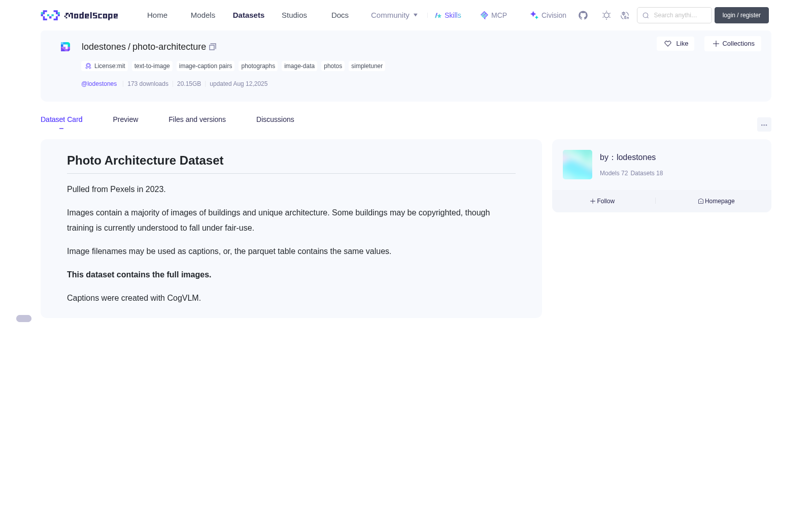Open the author Homepage
The height and width of the screenshot is (508, 812).
tap(716, 201)
